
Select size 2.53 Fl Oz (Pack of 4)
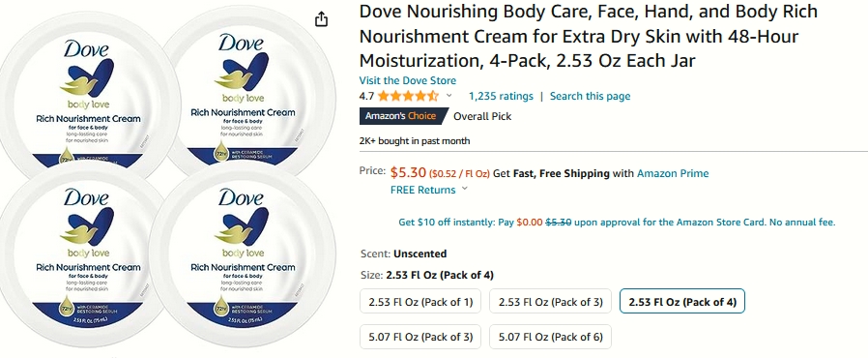(682, 302)
